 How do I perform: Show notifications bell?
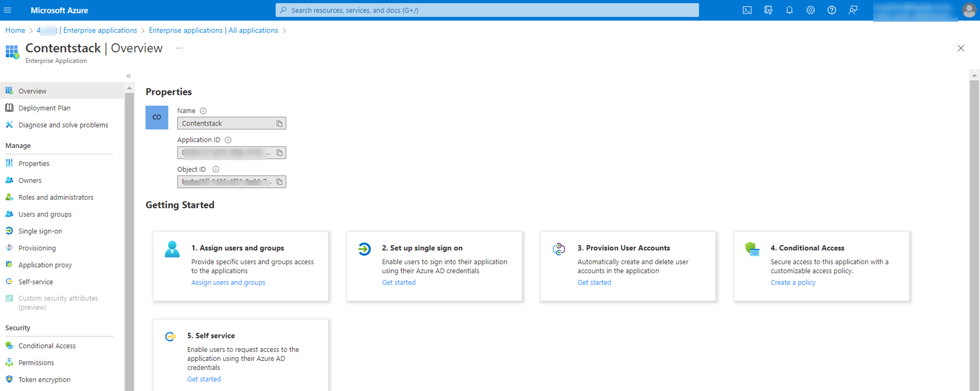coord(789,10)
